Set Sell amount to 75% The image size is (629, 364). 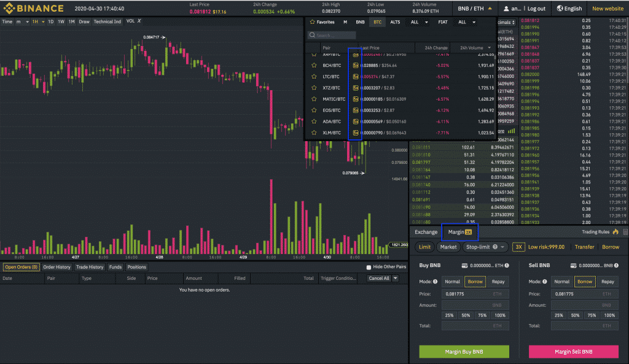point(592,316)
